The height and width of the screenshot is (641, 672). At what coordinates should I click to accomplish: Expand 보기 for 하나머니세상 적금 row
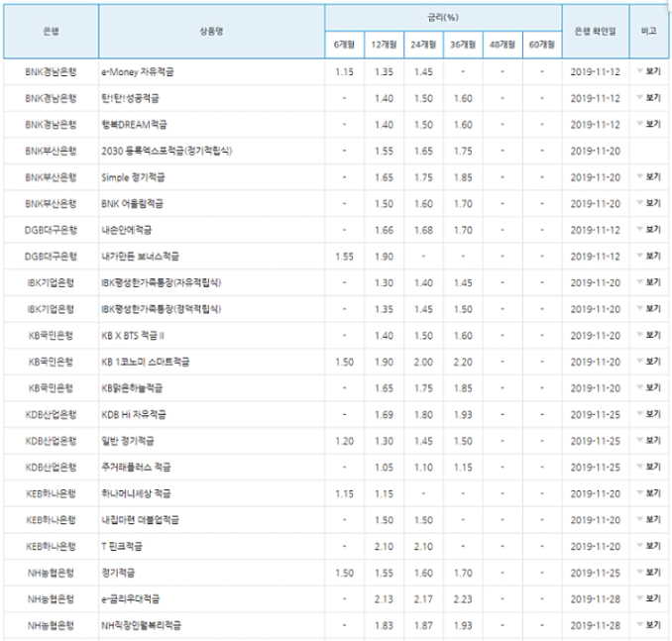[x=649, y=493]
